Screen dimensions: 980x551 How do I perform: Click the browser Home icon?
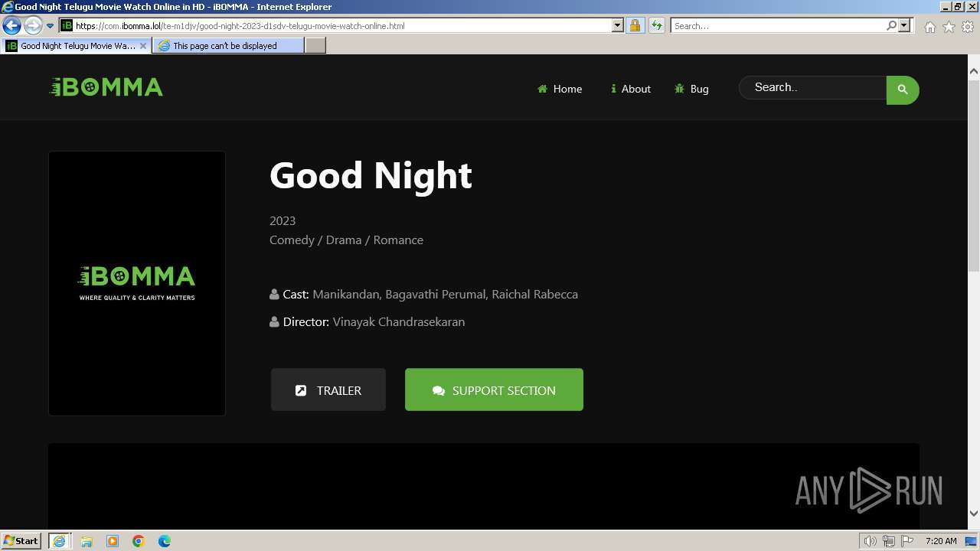point(929,27)
